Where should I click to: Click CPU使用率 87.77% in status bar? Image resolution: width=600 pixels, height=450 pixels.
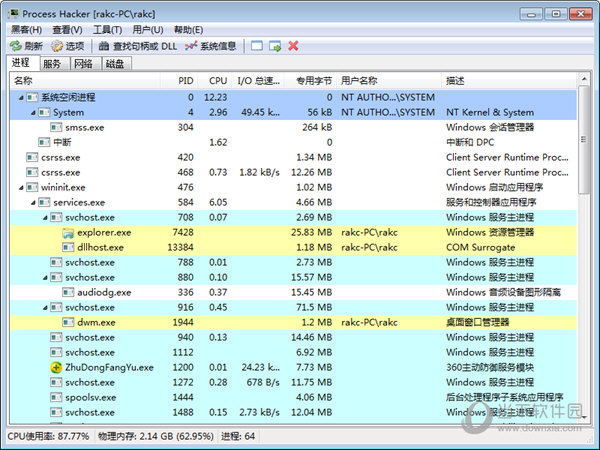coord(48,436)
